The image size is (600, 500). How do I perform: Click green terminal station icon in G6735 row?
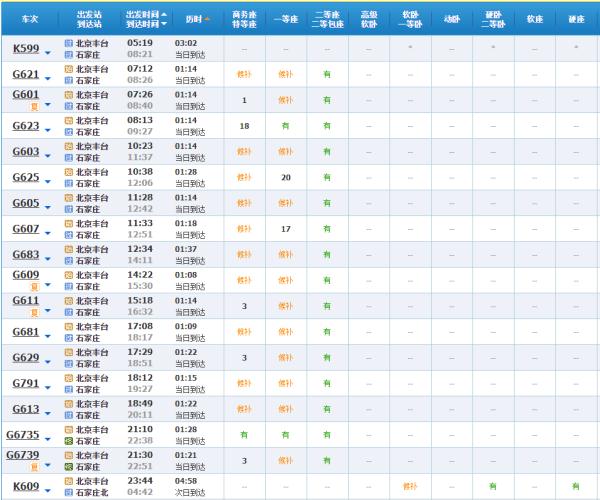tap(68, 441)
